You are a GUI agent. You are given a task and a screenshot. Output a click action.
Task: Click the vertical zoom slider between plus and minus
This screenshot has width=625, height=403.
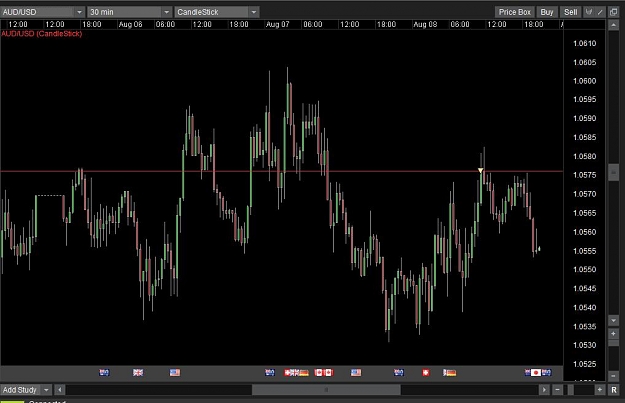[613, 343]
